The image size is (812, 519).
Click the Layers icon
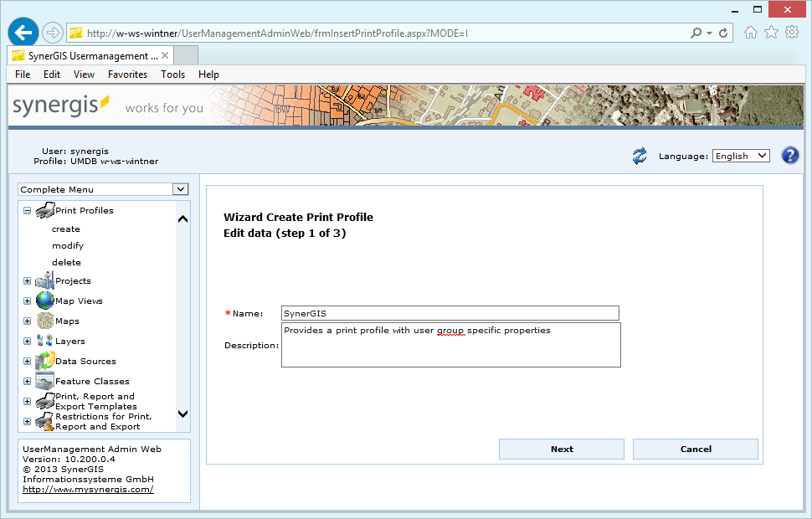[x=44, y=341]
